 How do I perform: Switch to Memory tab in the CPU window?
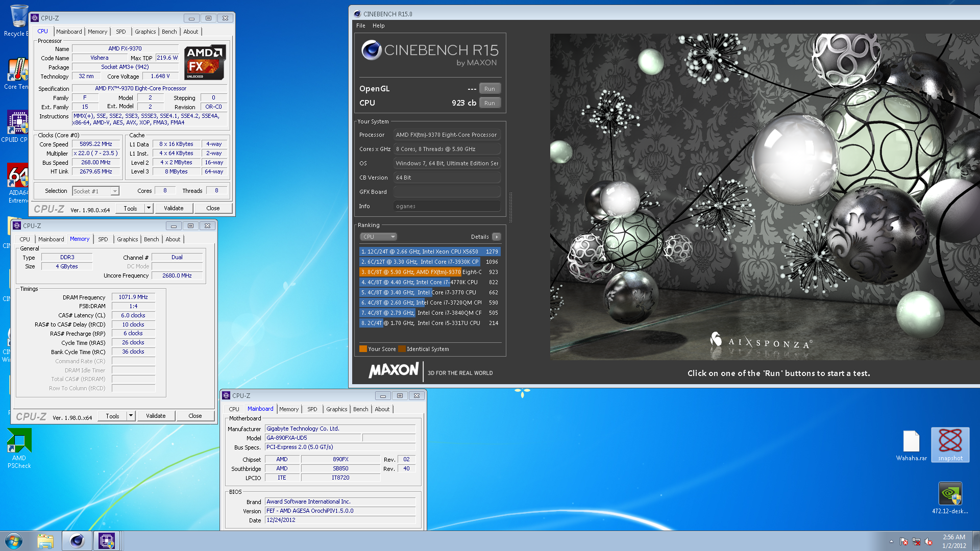97,32
